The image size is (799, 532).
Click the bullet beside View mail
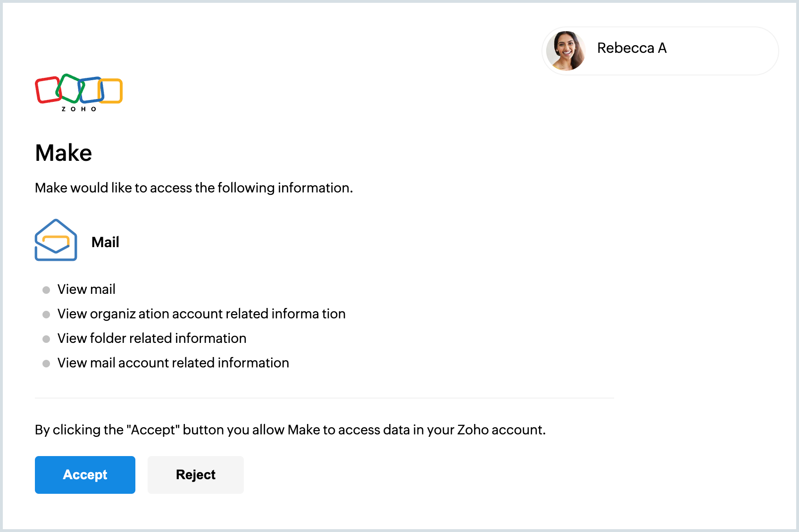pos(46,290)
